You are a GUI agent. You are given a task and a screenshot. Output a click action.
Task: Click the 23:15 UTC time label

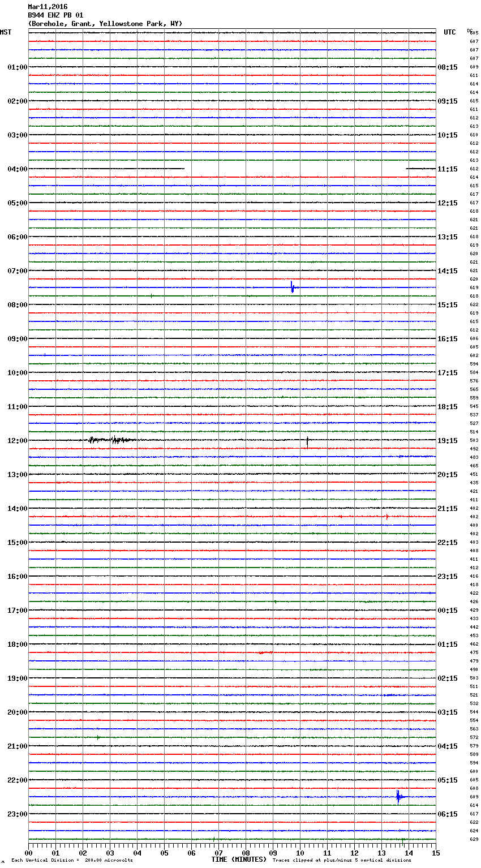(x=448, y=577)
